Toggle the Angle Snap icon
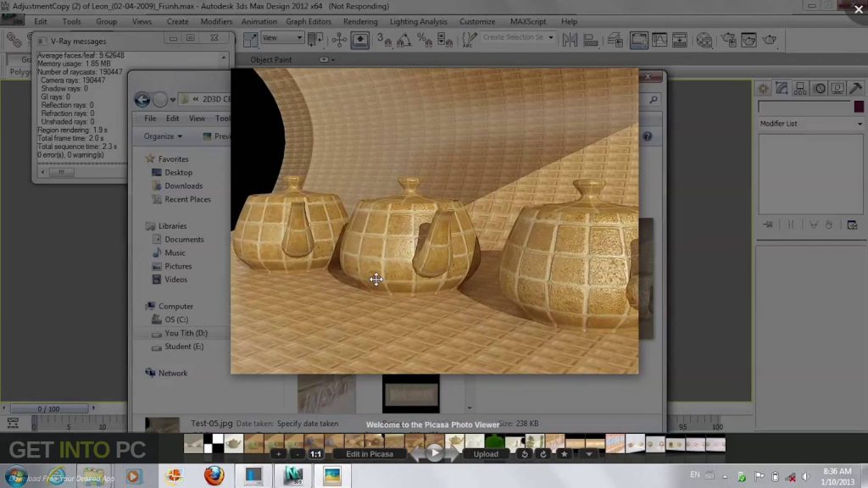 [403, 40]
